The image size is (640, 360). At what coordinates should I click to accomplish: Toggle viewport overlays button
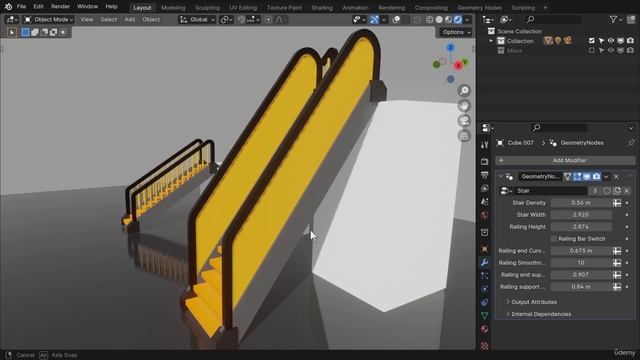(x=396, y=20)
